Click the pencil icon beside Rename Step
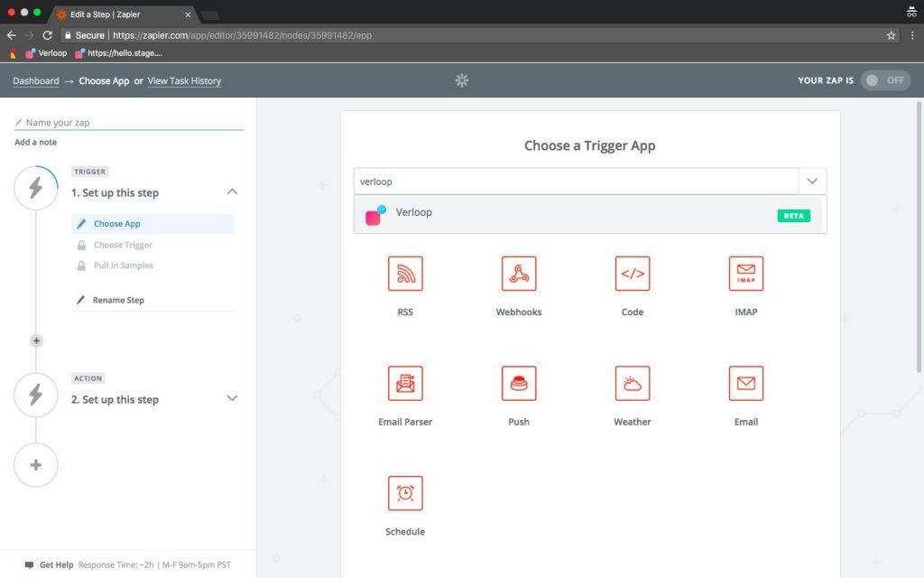 tap(80, 300)
